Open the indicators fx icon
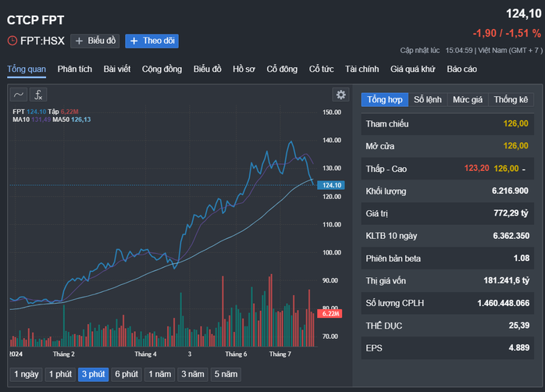 click(x=38, y=94)
